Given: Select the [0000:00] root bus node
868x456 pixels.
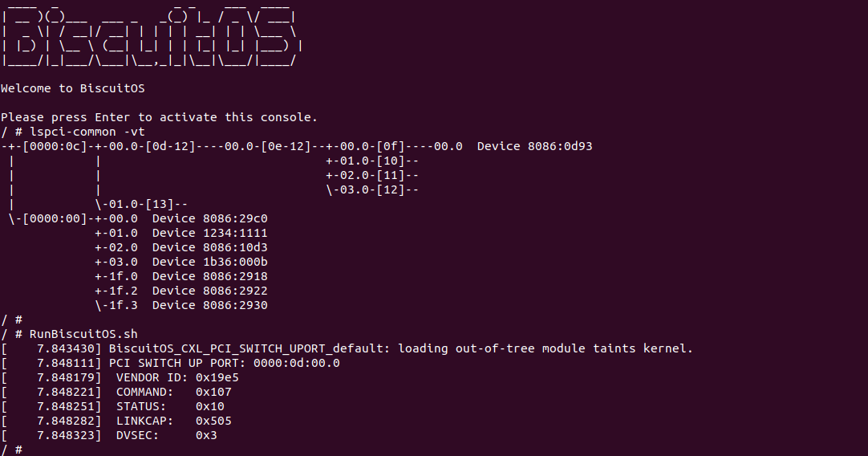Looking at the screenshot, I should tap(51, 218).
